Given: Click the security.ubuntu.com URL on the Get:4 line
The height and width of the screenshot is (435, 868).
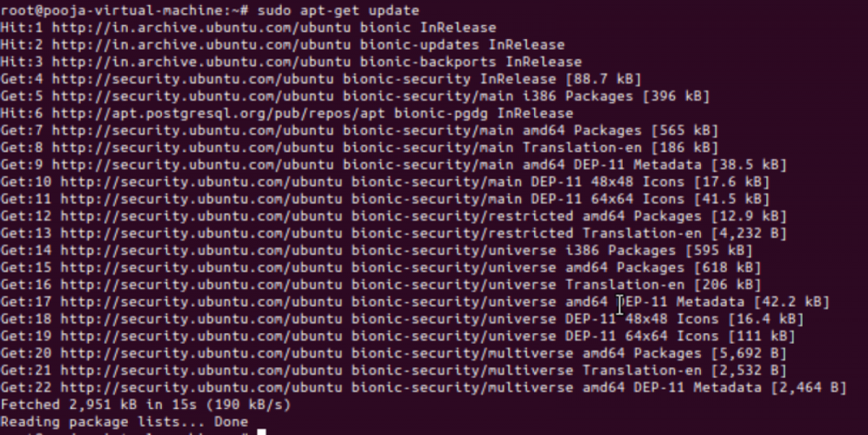Looking at the screenshot, I should tap(186, 79).
